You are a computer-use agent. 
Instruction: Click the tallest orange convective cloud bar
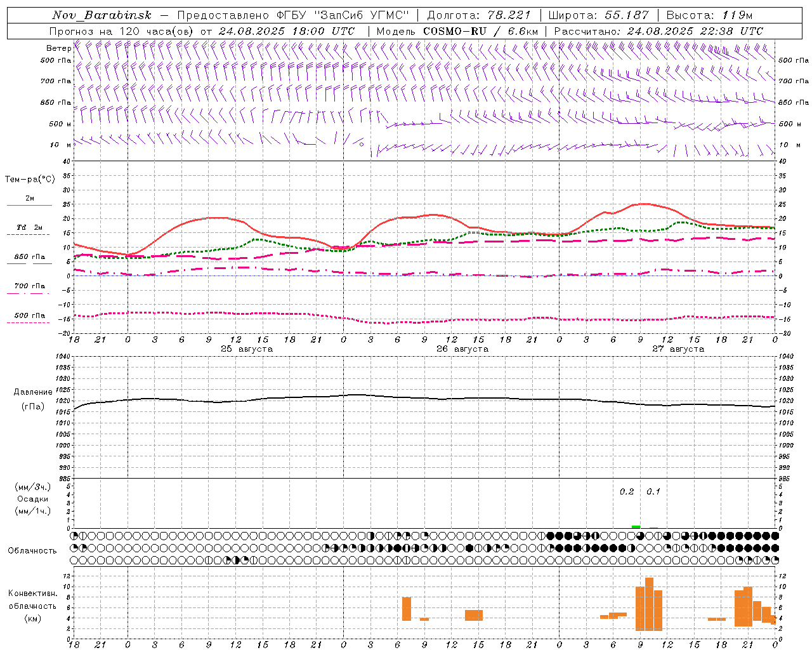pyautogui.click(x=649, y=604)
